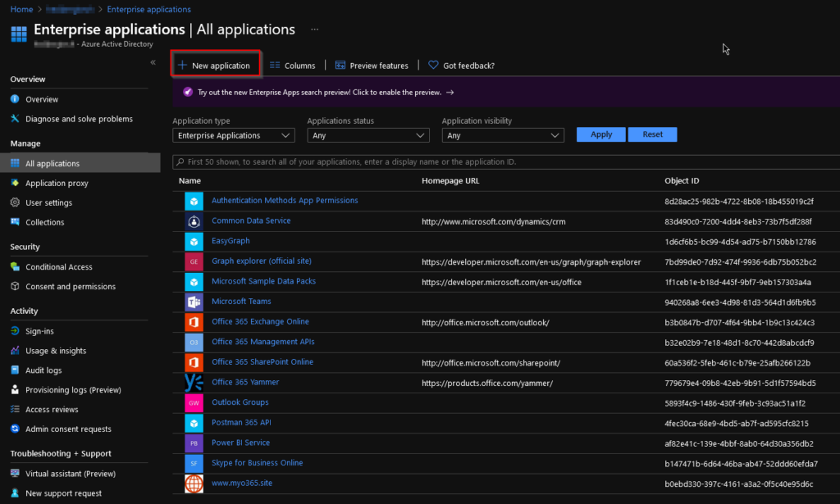Click the Graph explorer GE icon

[194, 261]
